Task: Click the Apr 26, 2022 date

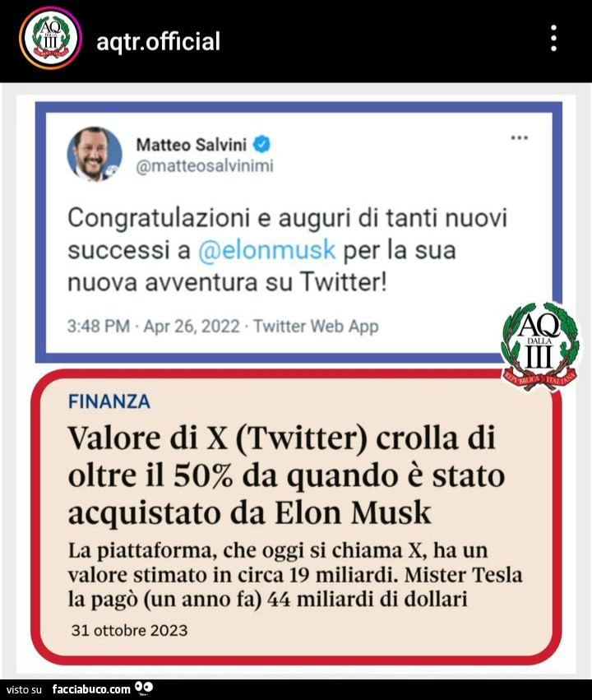Action: [192, 327]
